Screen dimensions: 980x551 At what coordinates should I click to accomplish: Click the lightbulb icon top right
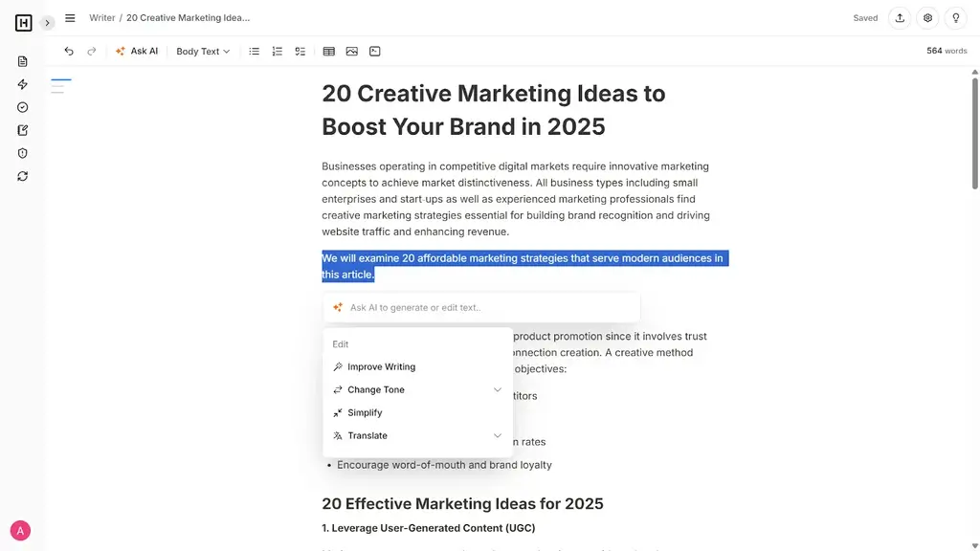tap(955, 17)
